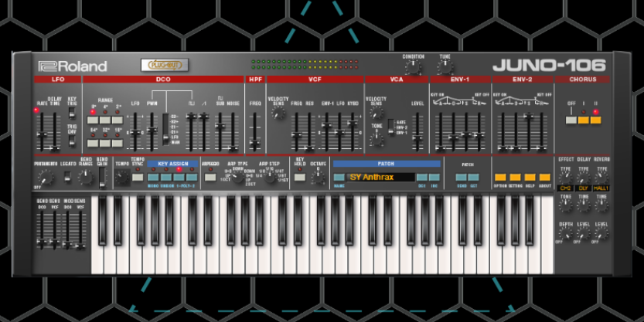
Task: Click the 'HALL1' reverb type display
Action: pos(601,188)
